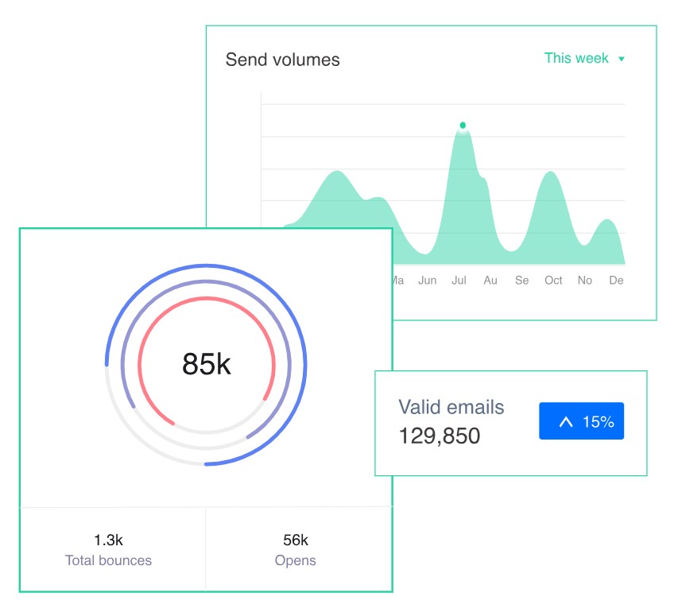Viewport: 678px width, 616px height.
Task: Click the 129,850 valid emails value
Action: coord(440,436)
